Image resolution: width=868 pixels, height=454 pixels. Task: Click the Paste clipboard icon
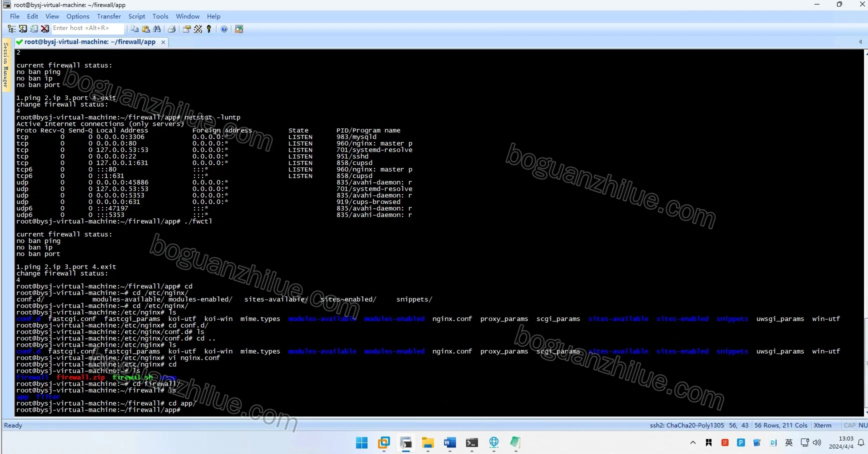click(145, 29)
